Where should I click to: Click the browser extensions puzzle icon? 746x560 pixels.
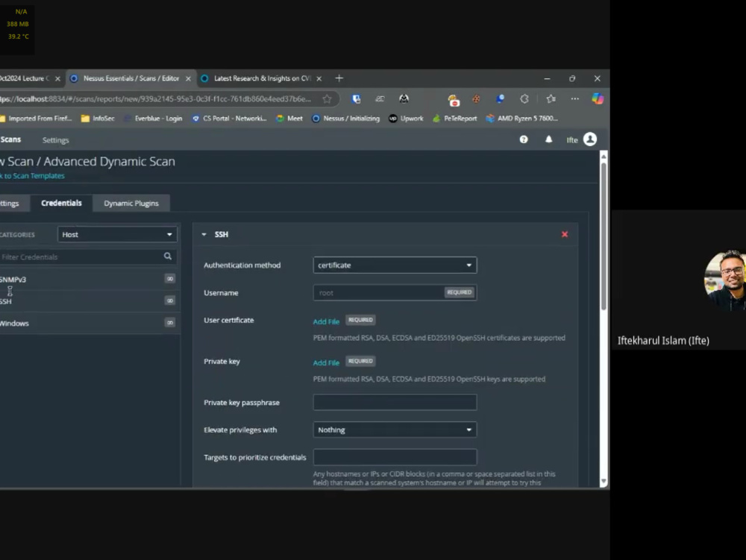(x=524, y=99)
